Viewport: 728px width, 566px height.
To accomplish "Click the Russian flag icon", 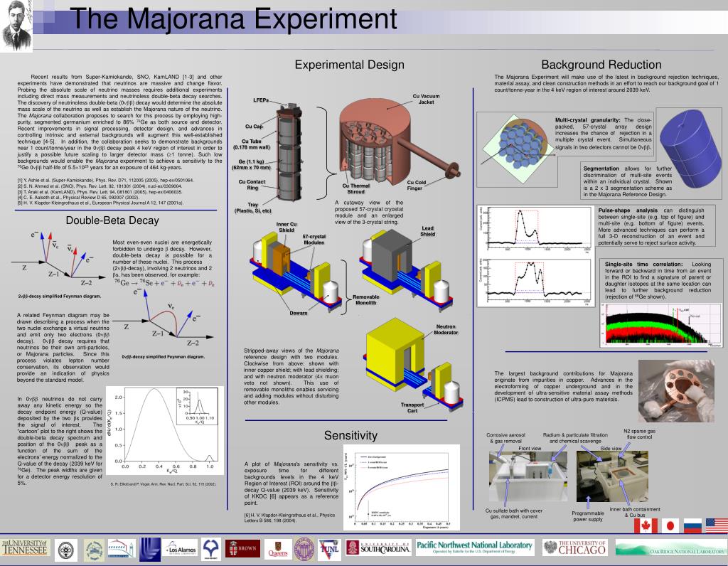I will click(692, 525).
